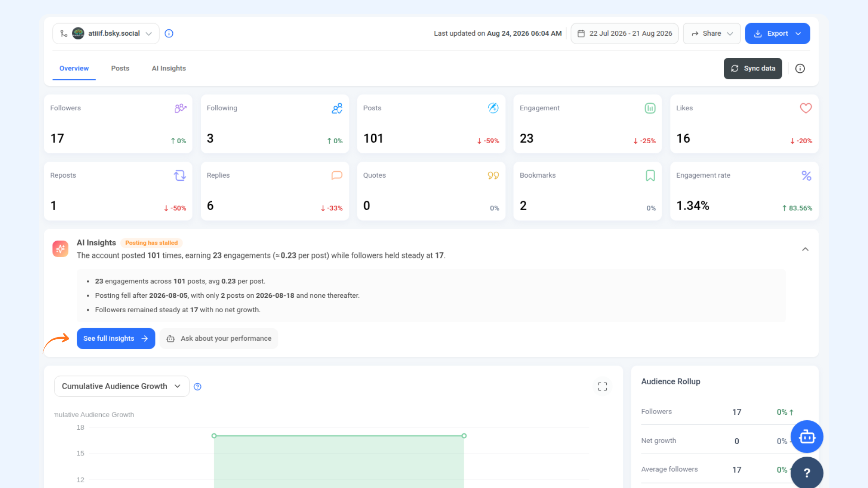The height and width of the screenshot is (488, 868).
Task: Click the Bookmarks icon
Action: (x=650, y=175)
